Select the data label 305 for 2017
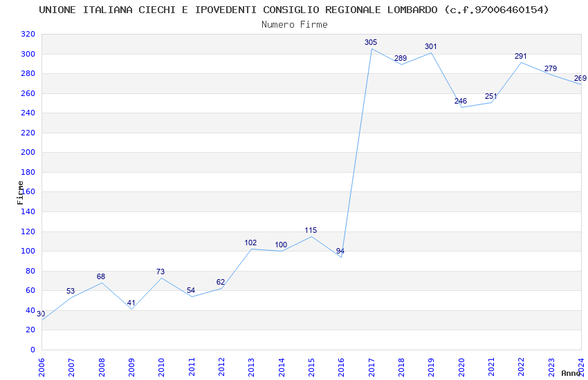Viewport: 588px width, 380px height. (371, 42)
